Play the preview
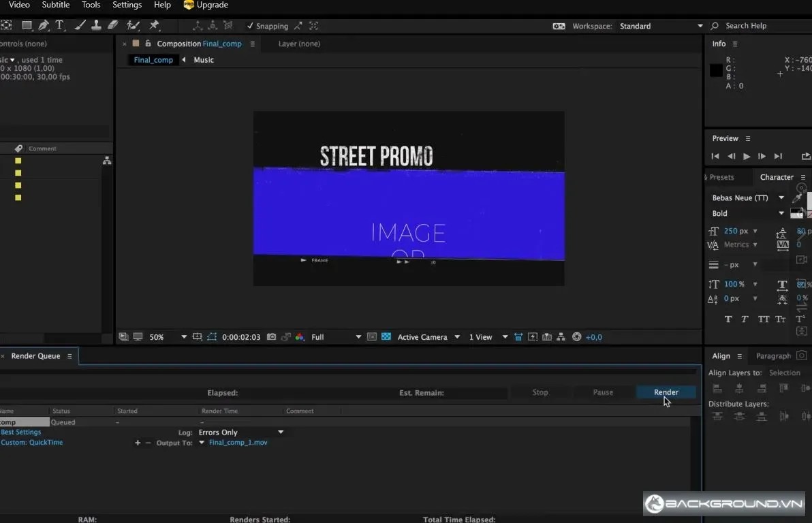The height and width of the screenshot is (523, 812). (x=746, y=156)
